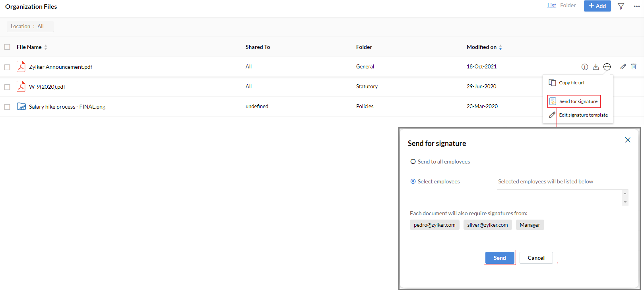This screenshot has height=292, width=644.
Task: Sort by Modified on using sort arrows
Action: 500,47
